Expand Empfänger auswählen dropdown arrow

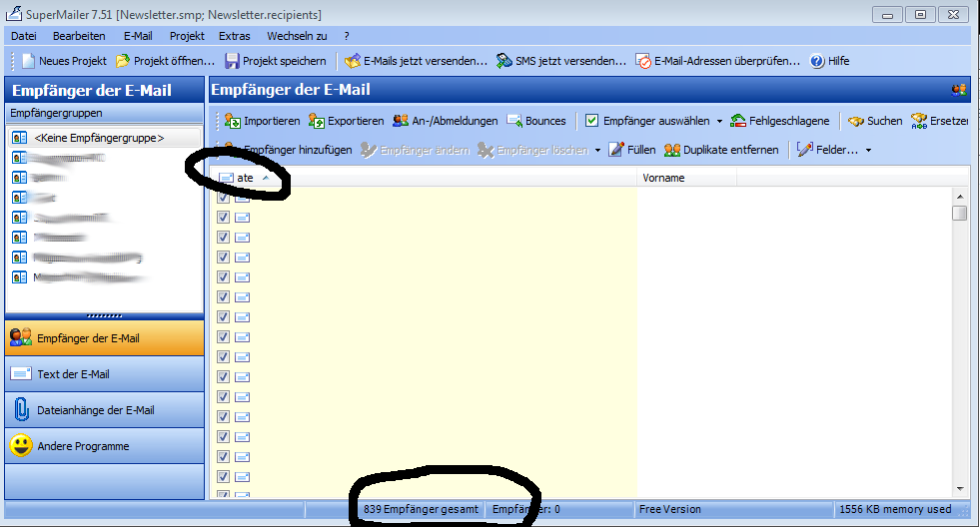tap(719, 121)
